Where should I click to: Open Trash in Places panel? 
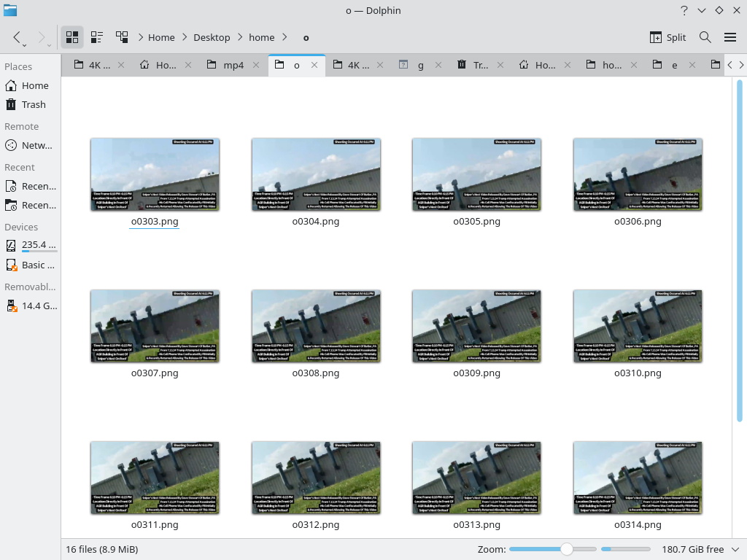point(33,104)
